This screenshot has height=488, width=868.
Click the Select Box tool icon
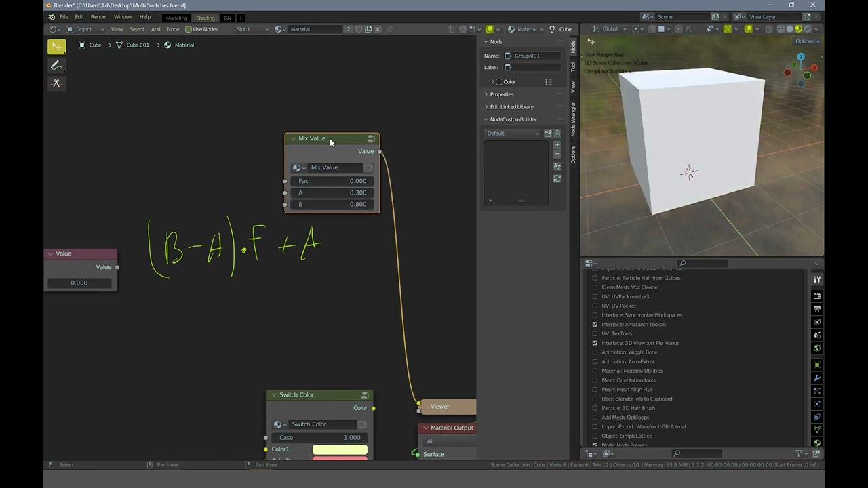coord(56,46)
